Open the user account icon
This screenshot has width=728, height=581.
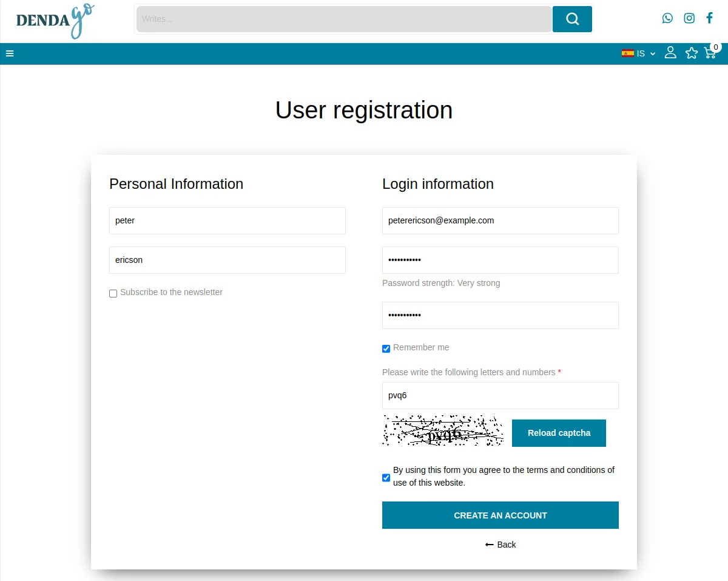pyautogui.click(x=670, y=53)
